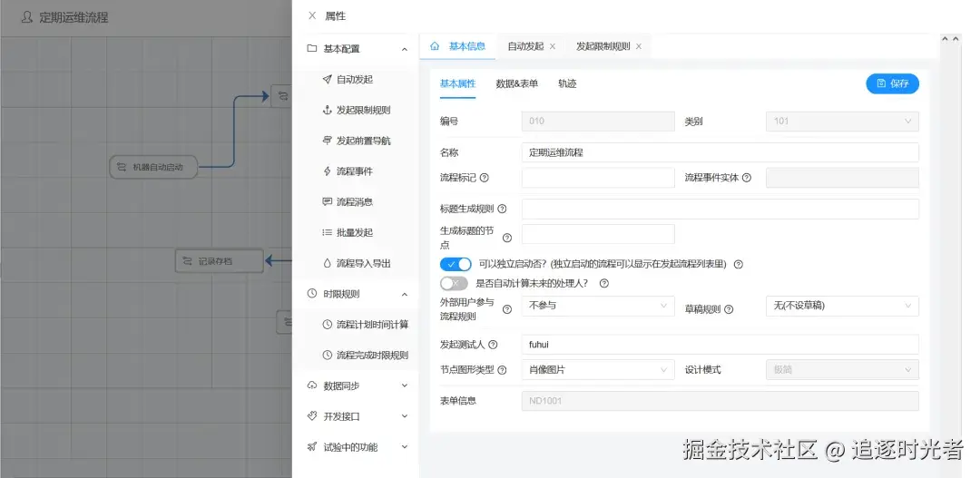Open the 数据&表单 sub-tab
This screenshot has height=478, width=980.
click(517, 83)
